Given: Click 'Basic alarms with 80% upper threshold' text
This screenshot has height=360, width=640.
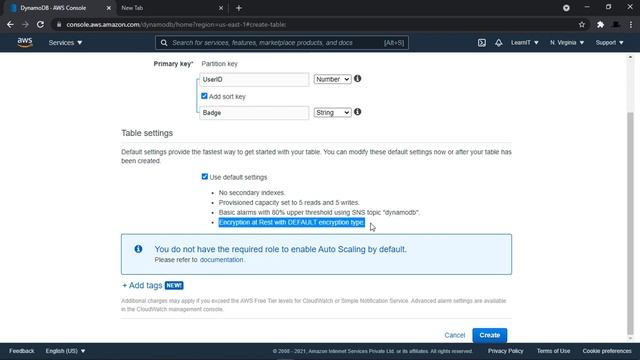Looking at the screenshot, I should tap(319, 212).
